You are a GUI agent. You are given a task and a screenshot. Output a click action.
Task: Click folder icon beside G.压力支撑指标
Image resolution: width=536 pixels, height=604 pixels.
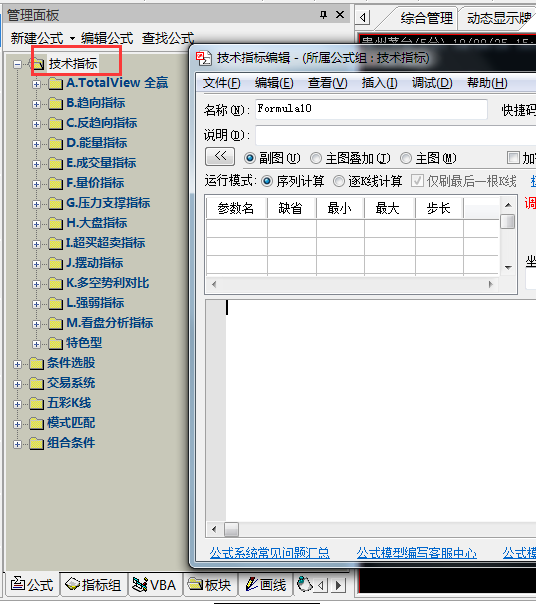pyautogui.click(x=55, y=204)
